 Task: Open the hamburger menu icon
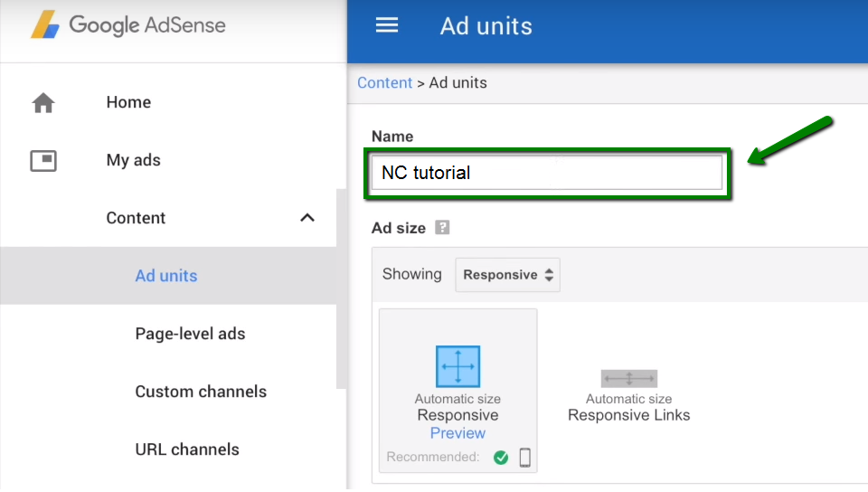386,25
